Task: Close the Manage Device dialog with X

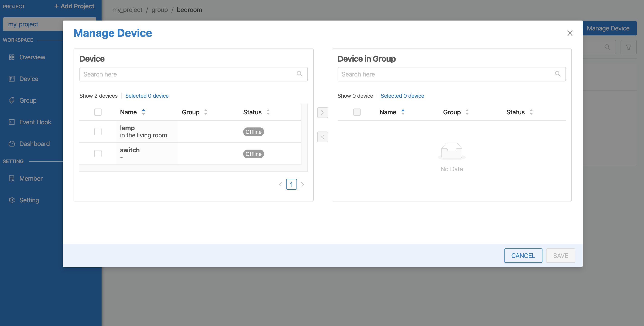Action: click(x=570, y=33)
